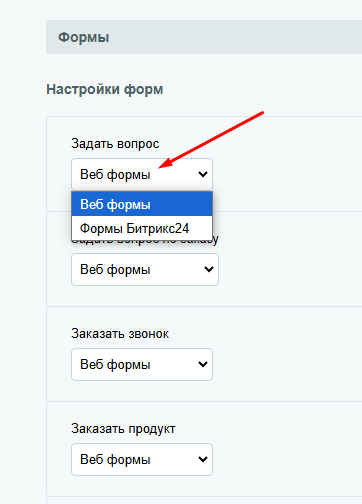Click the "Веб формы" value in the "Заказать продукт" select
362x504 pixels.
[x=115, y=460]
